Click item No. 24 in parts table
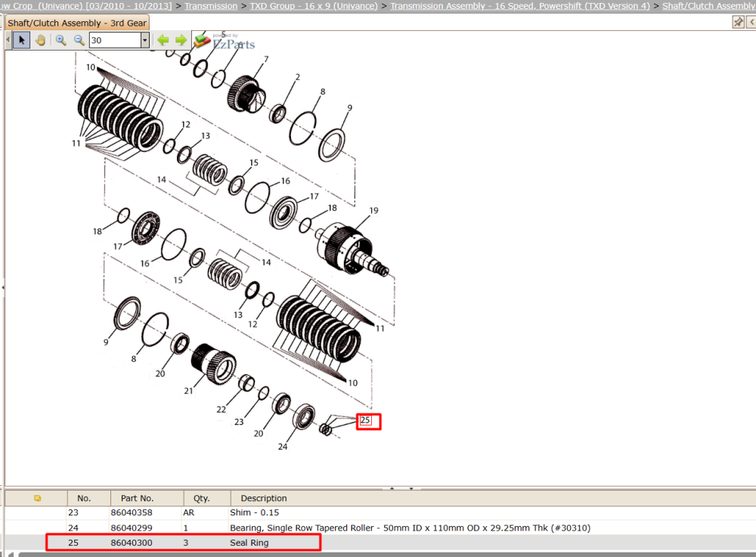 pyautogui.click(x=73, y=528)
